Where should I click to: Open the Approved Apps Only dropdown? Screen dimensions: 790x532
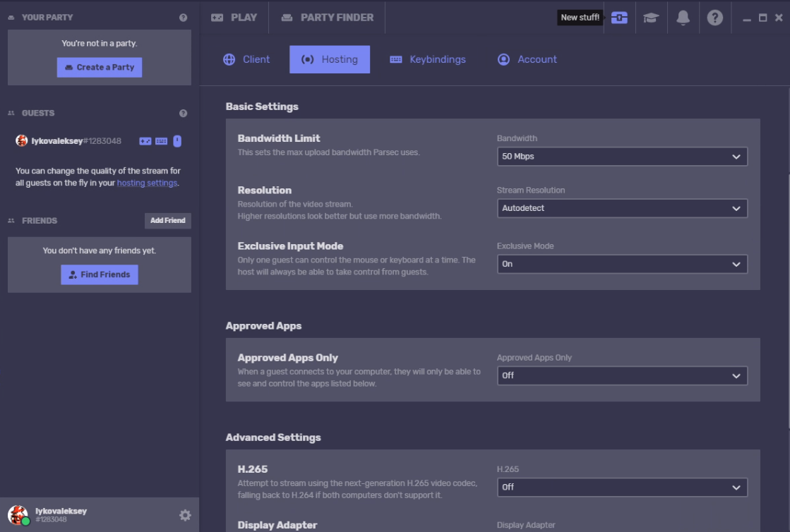tap(622, 376)
